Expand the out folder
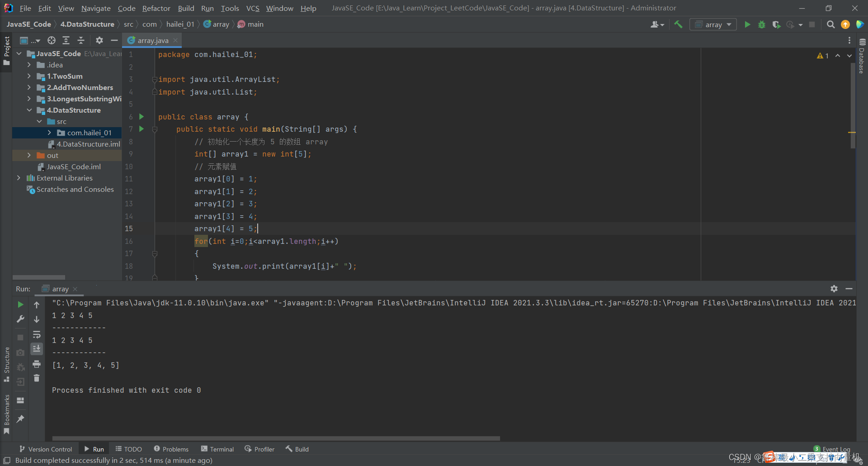868x466 pixels. [x=29, y=155]
